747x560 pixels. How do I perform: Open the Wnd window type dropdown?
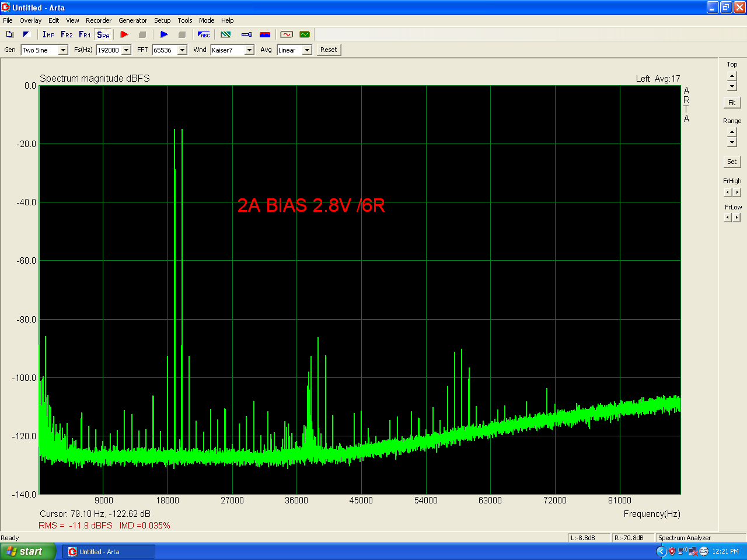249,50
